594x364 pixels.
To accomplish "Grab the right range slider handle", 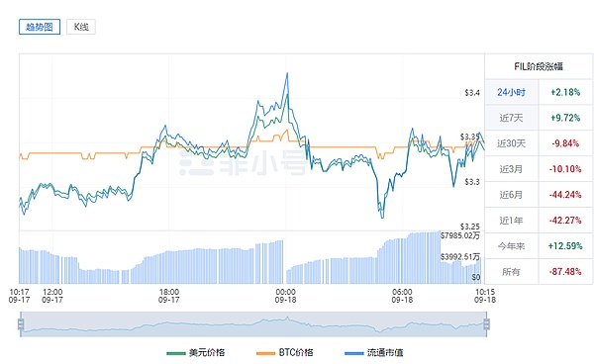I will [x=486, y=324].
